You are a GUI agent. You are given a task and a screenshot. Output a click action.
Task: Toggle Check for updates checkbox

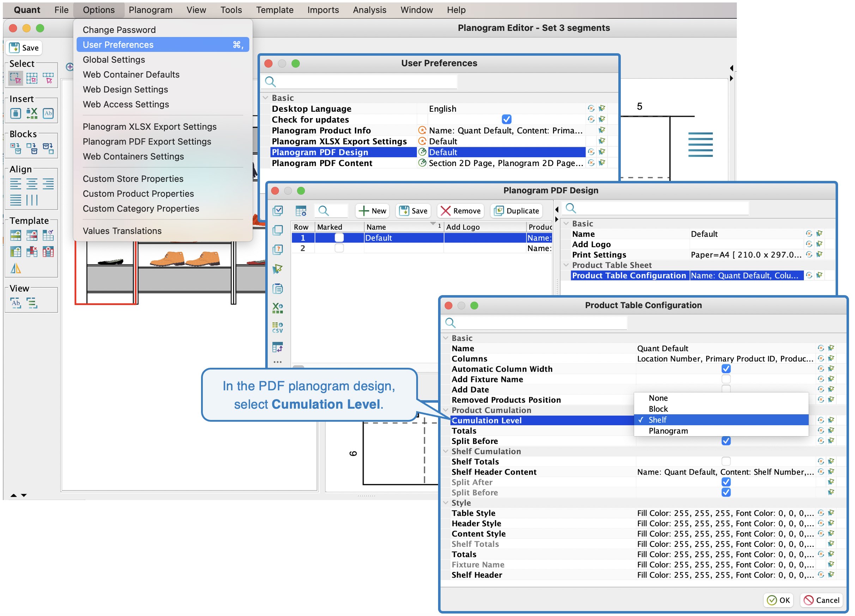(x=507, y=120)
